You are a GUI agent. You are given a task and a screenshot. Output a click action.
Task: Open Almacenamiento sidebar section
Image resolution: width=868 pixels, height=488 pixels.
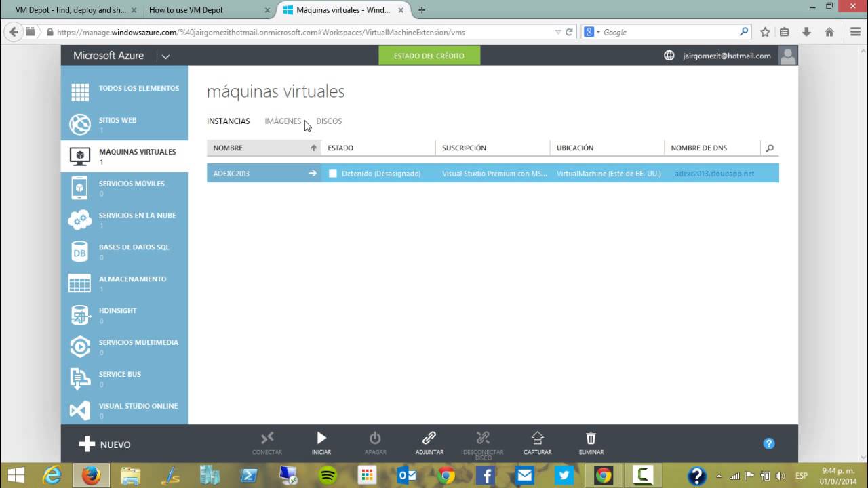[x=124, y=283]
